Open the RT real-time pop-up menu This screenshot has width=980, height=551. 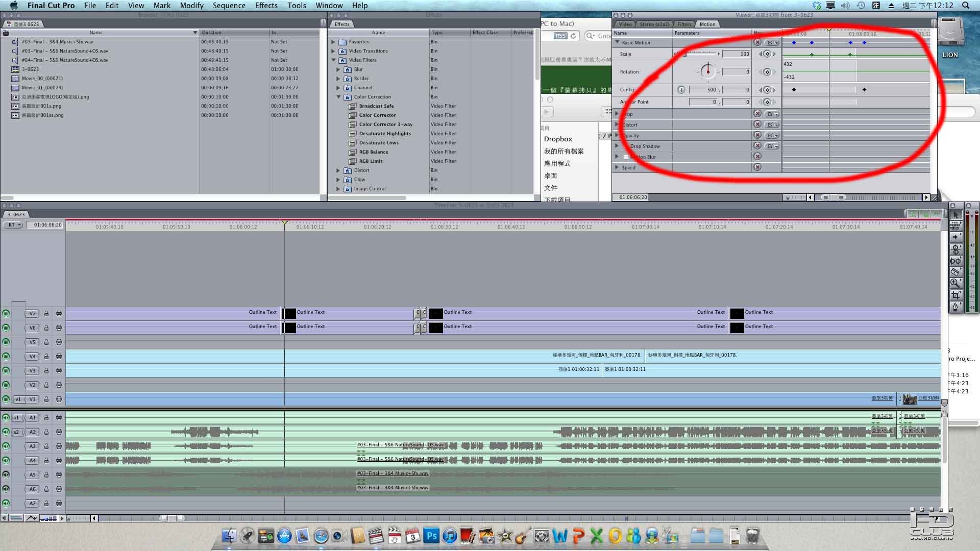tap(13, 224)
